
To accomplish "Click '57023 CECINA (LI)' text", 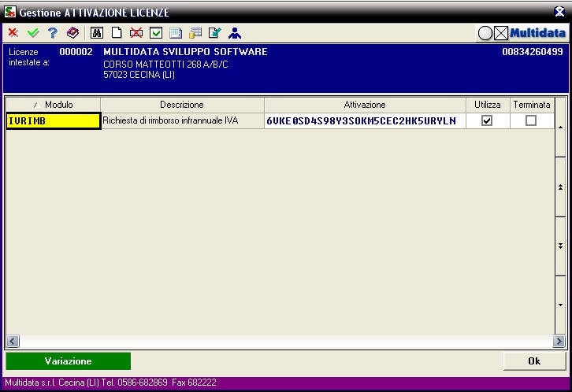I will 139,75.
